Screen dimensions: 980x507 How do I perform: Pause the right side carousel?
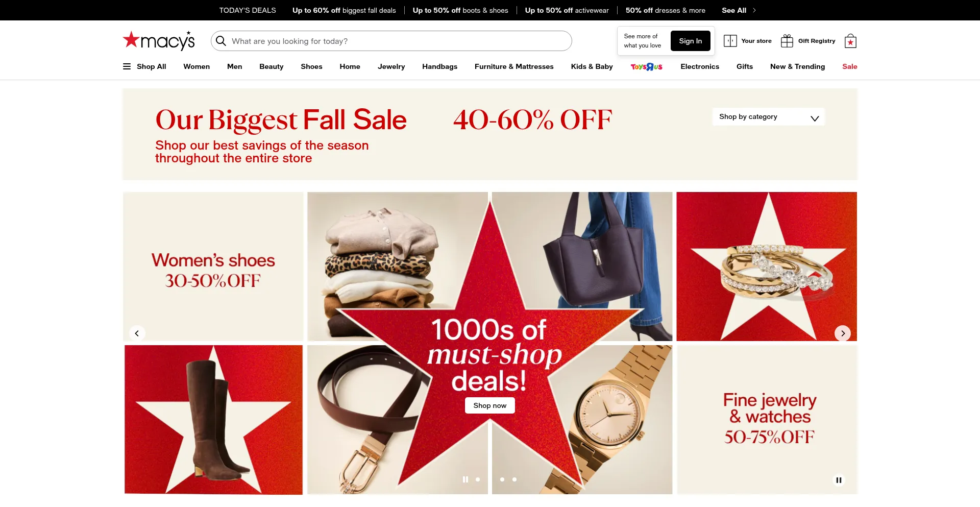pos(839,480)
